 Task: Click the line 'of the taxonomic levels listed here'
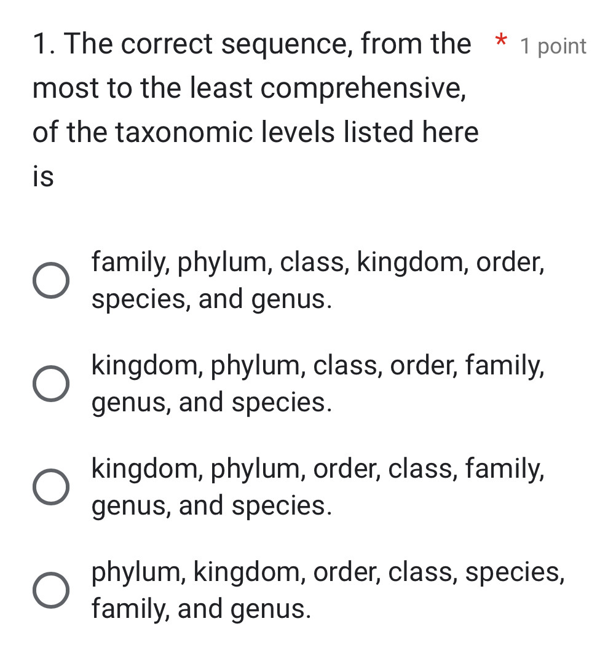point(255,133)
